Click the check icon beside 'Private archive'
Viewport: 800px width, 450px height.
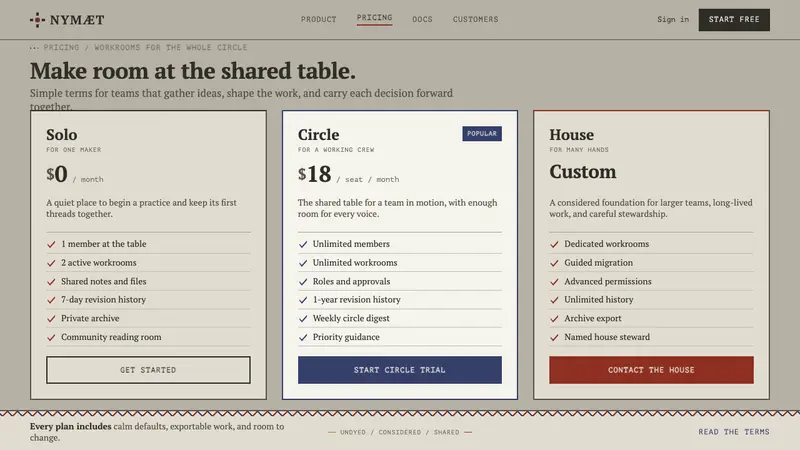[x=51, y=319]
